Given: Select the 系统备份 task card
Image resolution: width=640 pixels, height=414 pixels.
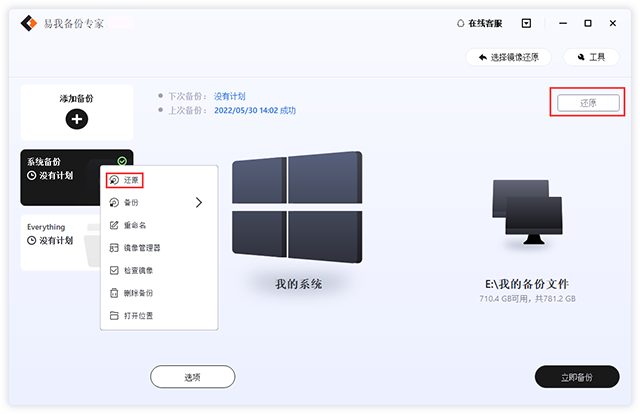Looking at the screenshot, I should [x=60, y=177].
